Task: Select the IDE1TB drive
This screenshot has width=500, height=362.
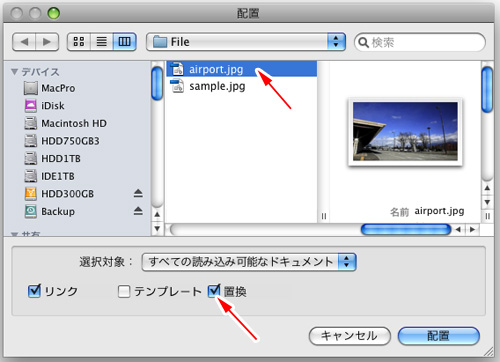Action: click(58, 176)
